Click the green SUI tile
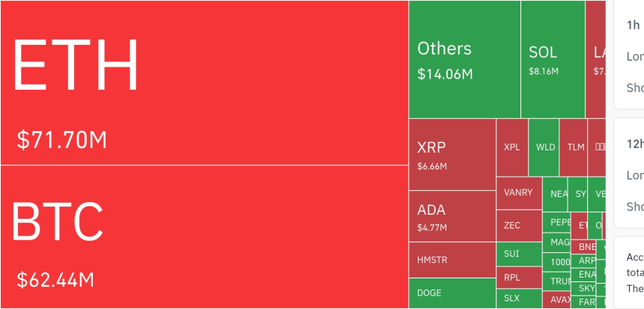The width and height of the screenshot is (644, 309). (519, 254)
